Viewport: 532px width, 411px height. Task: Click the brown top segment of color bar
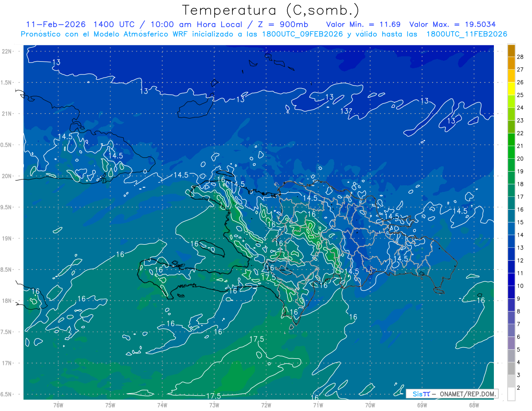tap(512, 51)
